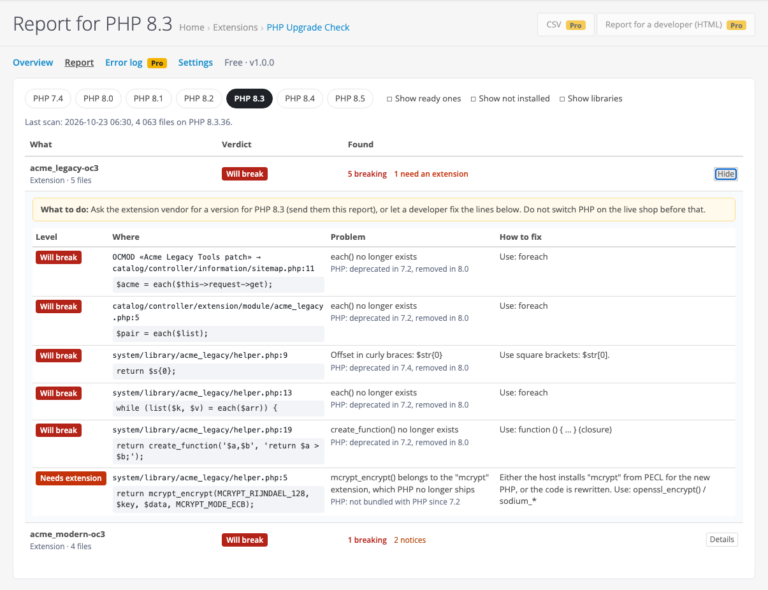Click the Will break badge for acme_legacy-oc3
This screenshot has width=768, height=590.
pyautogui.click(x=244, y=174)
